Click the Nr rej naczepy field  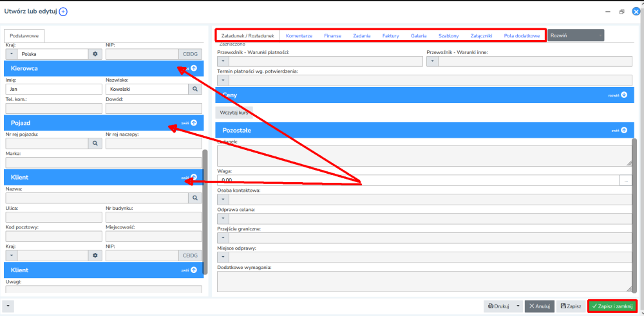click(154, 144)
